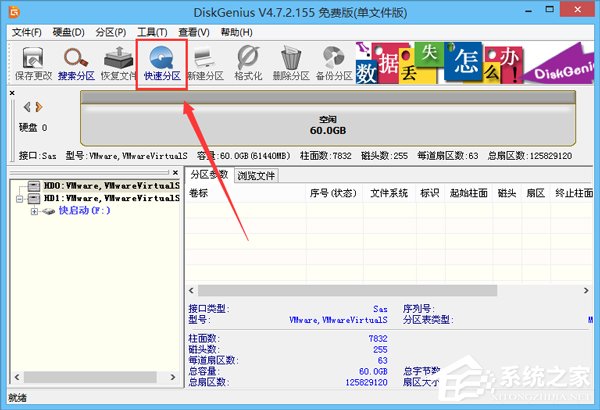
Task: Expand the 快启动(F:) partition node
Action: click(x=33, y=211)
